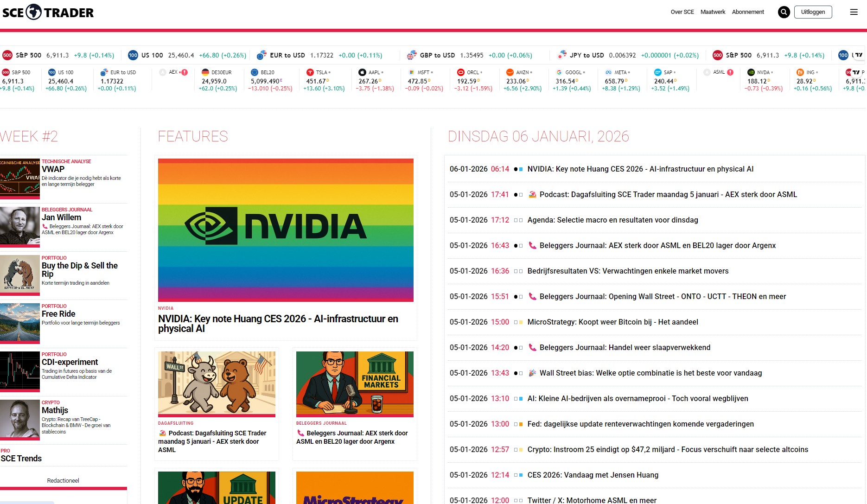This screenshot has width=867, height=504.
Task: Open Crypto: Instroom 25 eindigt article
Action: coord(668,449)
